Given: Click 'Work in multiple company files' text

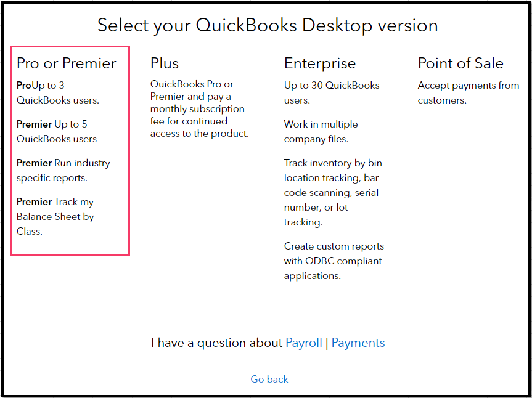Looking at the screenshot, I should (x=321, y=132).
